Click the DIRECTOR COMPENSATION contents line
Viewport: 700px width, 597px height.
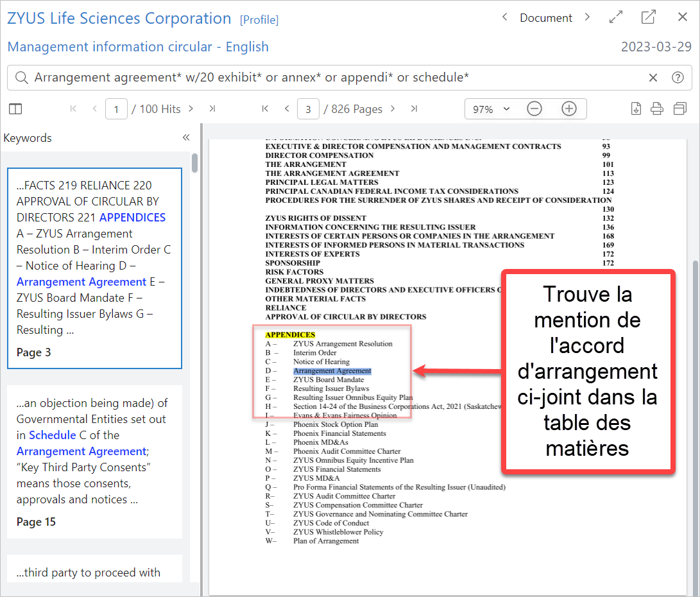(320, 155)
